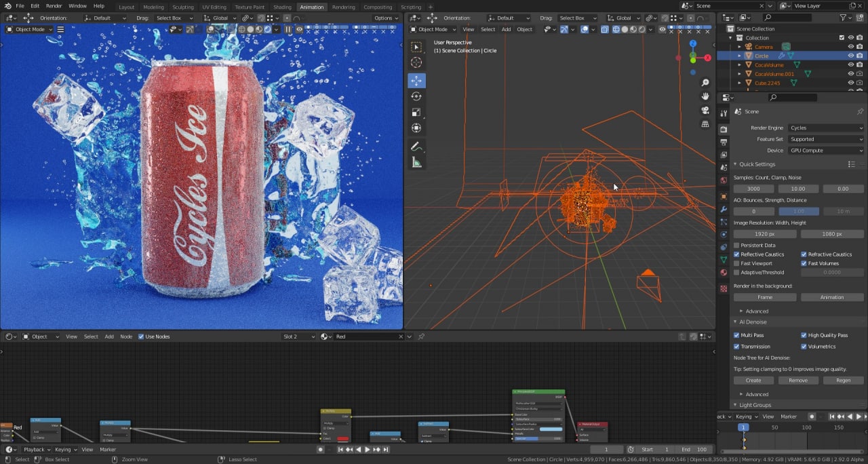868x464 pixels.
Task: Toggle X-ray mode in right viewport
Action: point(606,29)
